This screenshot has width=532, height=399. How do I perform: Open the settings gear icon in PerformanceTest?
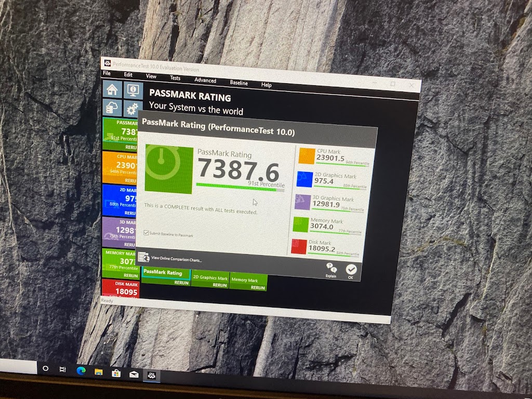[x=132, y=109]
